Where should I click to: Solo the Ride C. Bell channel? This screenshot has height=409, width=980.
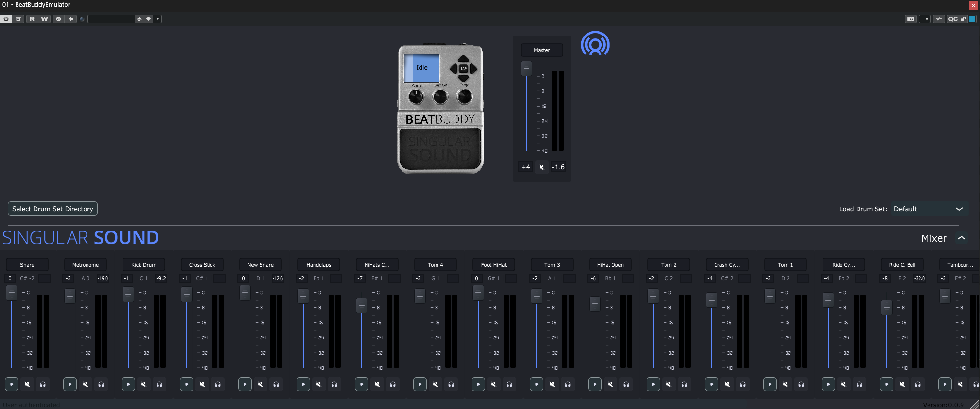(918, 384)
